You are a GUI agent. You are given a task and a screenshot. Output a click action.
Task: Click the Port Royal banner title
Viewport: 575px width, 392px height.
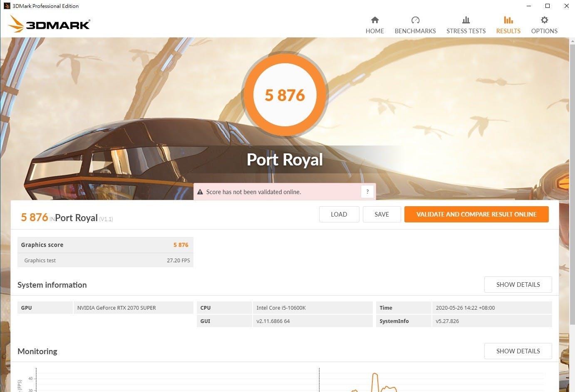[x=285, y=160]
